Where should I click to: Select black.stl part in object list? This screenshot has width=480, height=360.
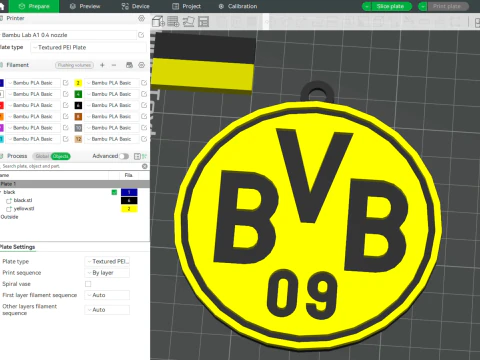(x=23, y=200)
